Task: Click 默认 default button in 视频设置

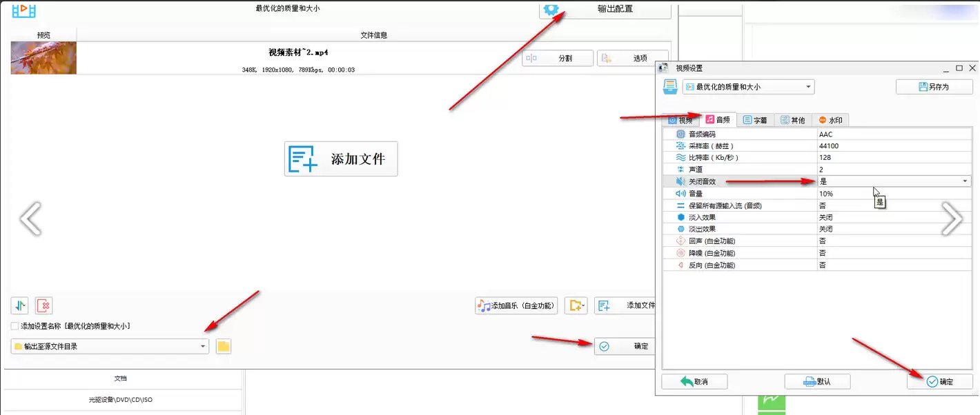Action: pos(817,381)
